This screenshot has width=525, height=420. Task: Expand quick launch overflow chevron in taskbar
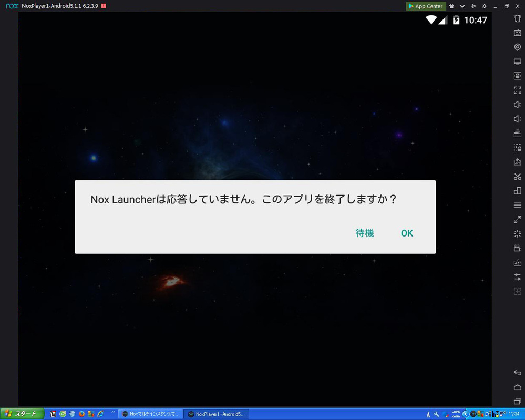coord(113,412)
